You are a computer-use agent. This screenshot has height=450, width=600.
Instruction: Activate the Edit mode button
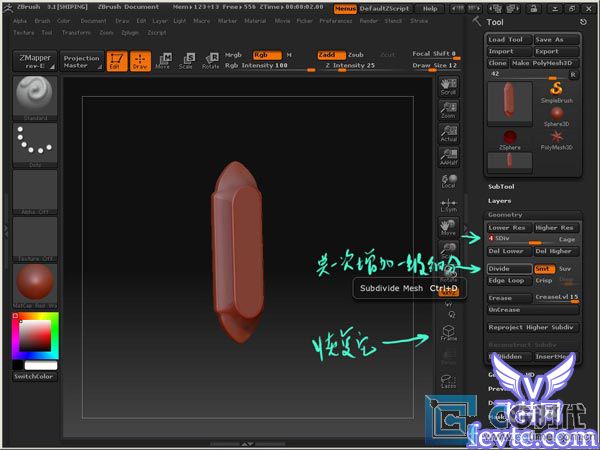(x=117, y=61)
